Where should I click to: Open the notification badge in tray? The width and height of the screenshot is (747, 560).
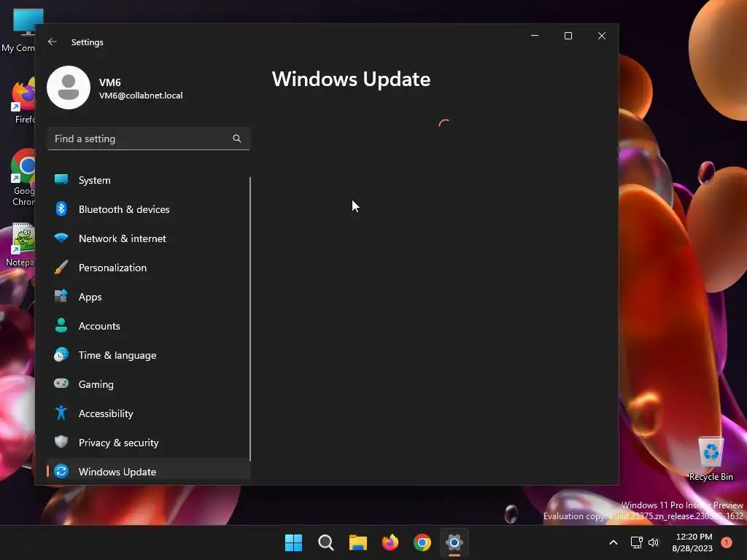tap(727, 542)
